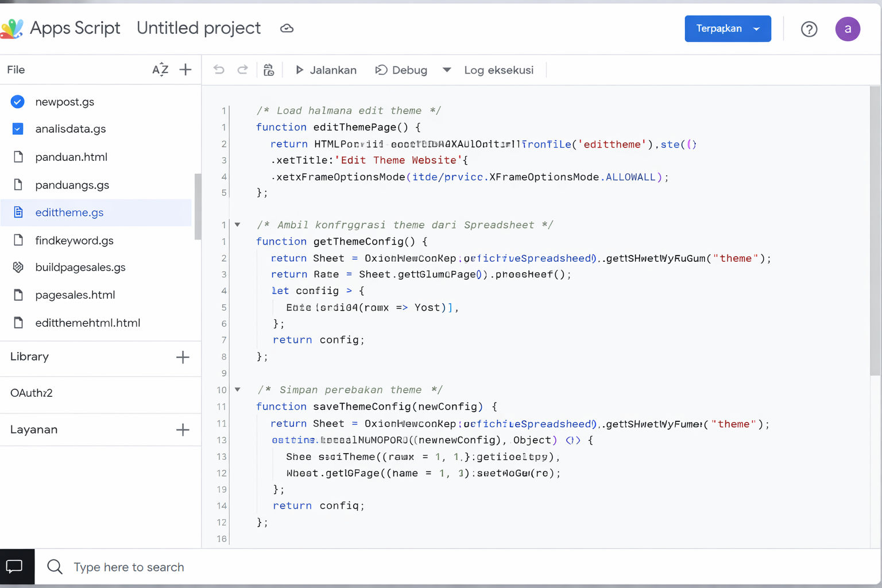Screen dimensions: 882x588
Task: Toggle the checkbox beside analisdata.gs
Action: click(x=18, y=129)
